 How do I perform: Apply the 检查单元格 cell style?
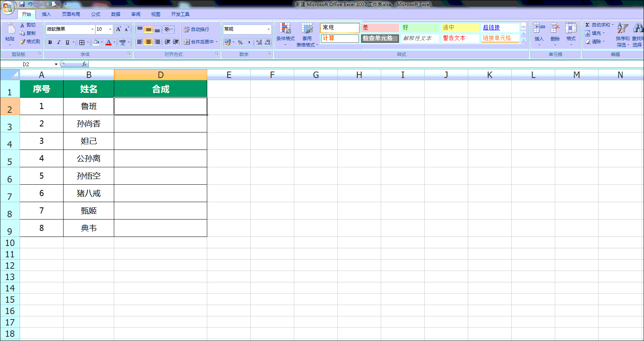click(380, 38)
